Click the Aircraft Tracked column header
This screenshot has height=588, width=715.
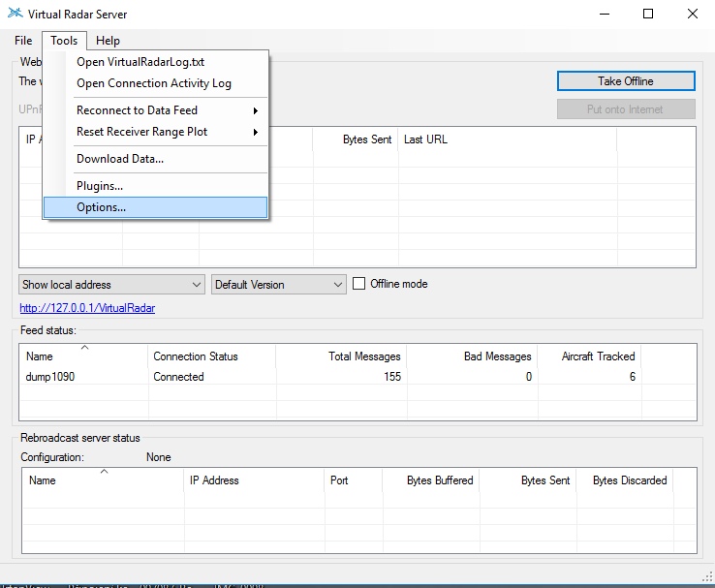(589, 356)
